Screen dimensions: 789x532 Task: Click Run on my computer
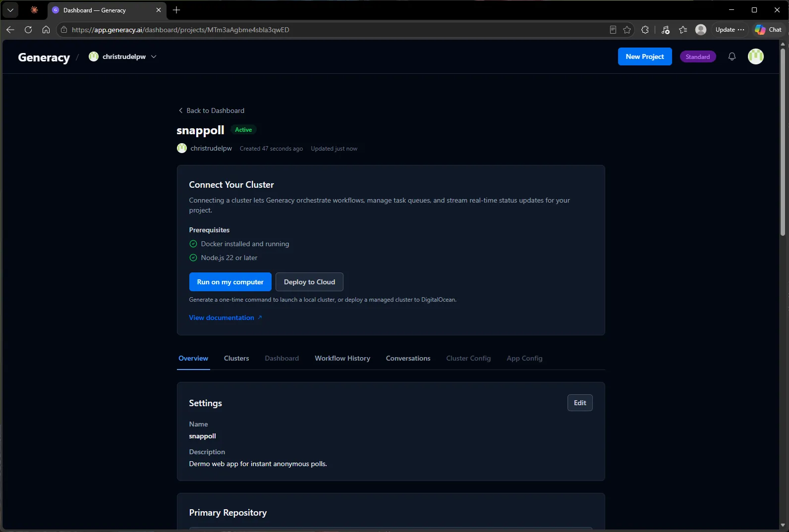[230, 282]
